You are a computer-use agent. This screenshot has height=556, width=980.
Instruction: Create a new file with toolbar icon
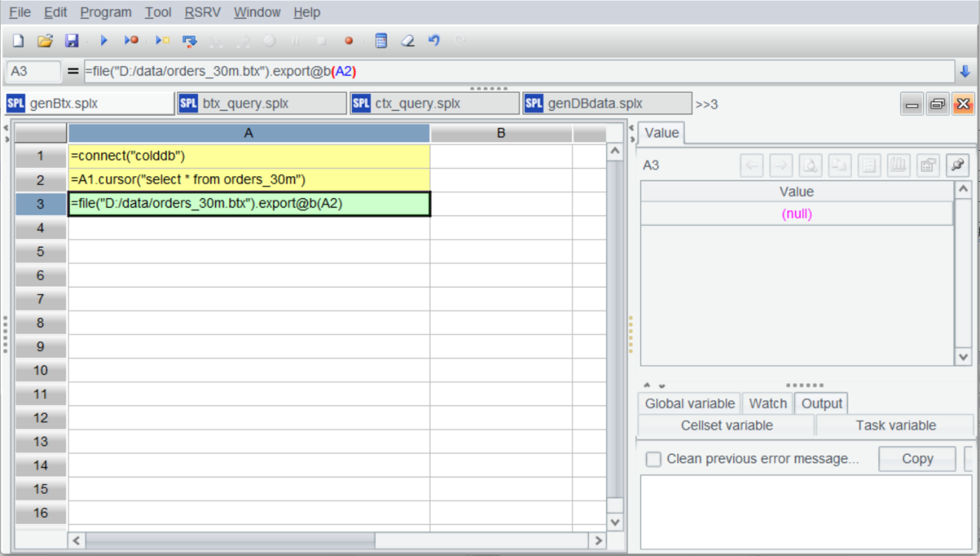click(18, 41)
